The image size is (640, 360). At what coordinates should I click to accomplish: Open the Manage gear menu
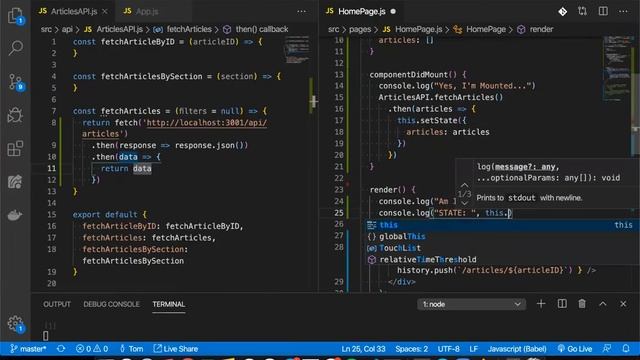[x=16, y=324]
